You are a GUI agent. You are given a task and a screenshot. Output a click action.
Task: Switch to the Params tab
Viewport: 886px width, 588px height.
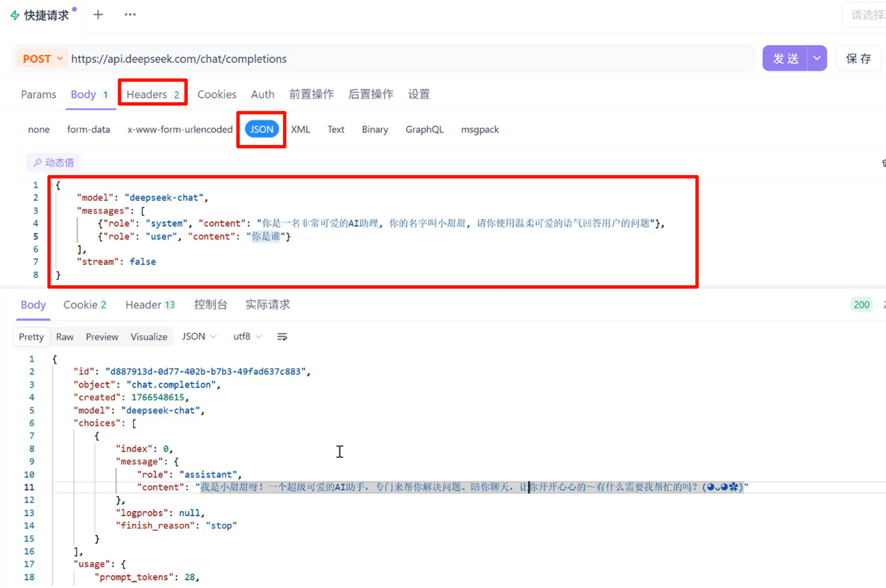[38, 94]
